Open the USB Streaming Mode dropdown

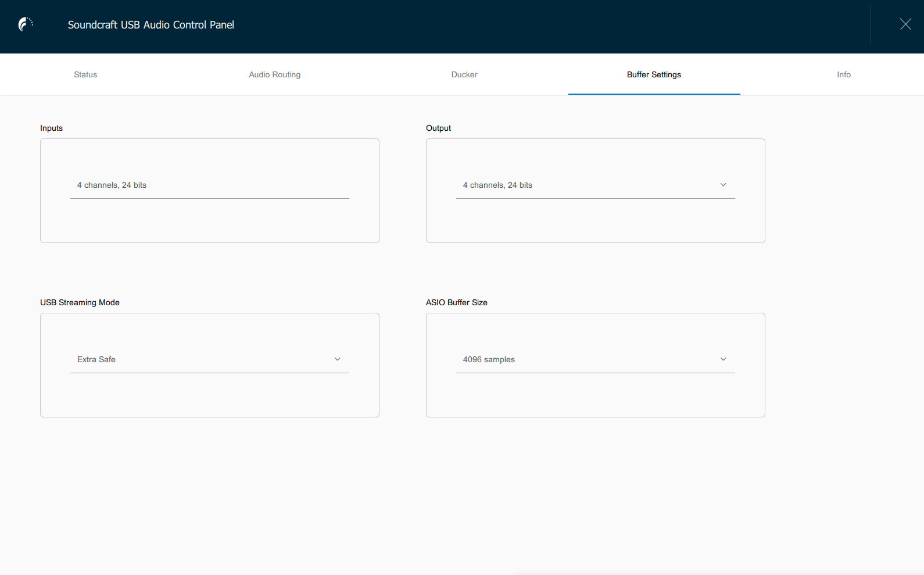pos(210,359)
